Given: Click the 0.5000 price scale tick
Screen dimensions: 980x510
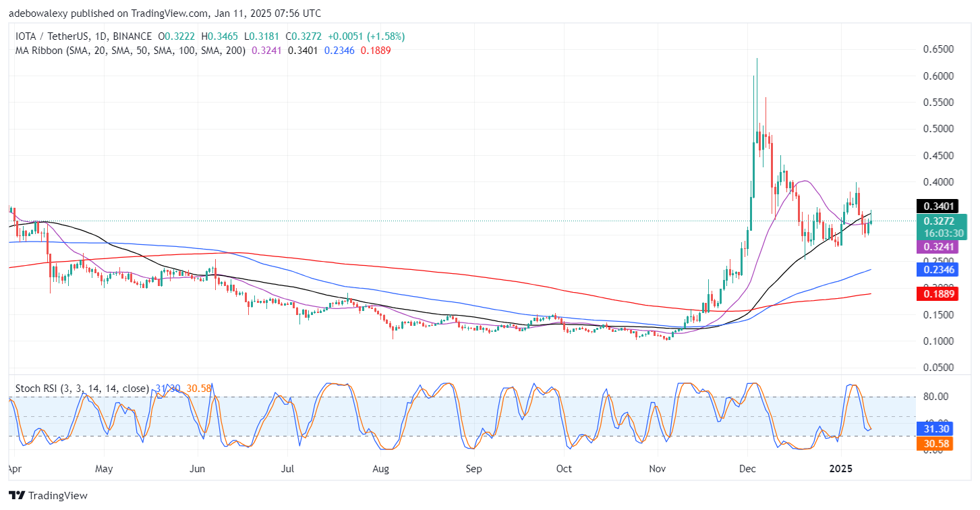Looking at the screenshot, I should click(938, 129).
